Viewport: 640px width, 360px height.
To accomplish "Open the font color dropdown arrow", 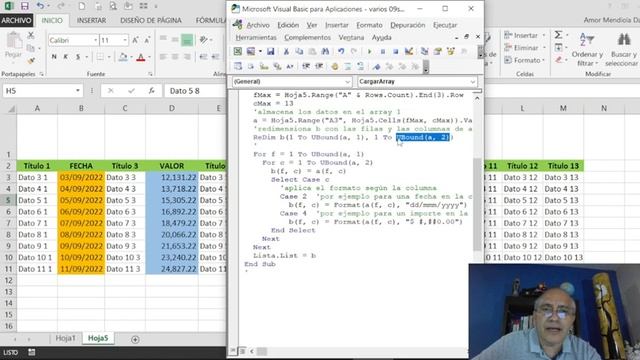I will tap(149, 57).
